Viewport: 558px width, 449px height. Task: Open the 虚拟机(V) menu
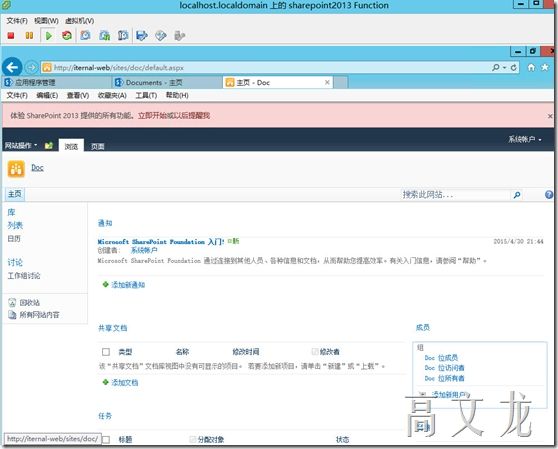79,21
